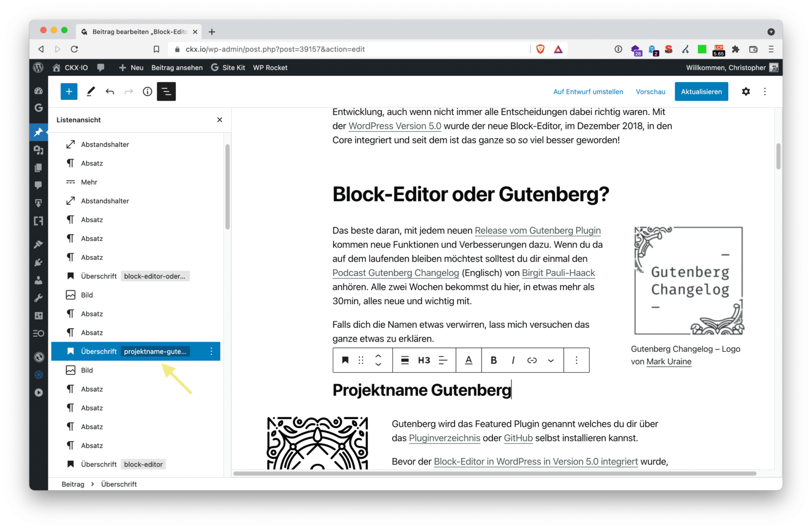Close the Listenansicht panel

point(220,120)
